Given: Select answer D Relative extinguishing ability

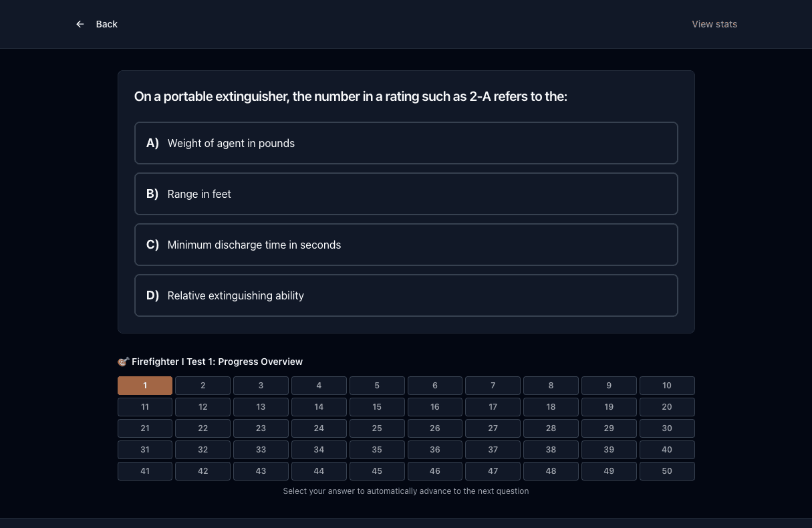Looking at the screenshot, I should pos(406,295).
